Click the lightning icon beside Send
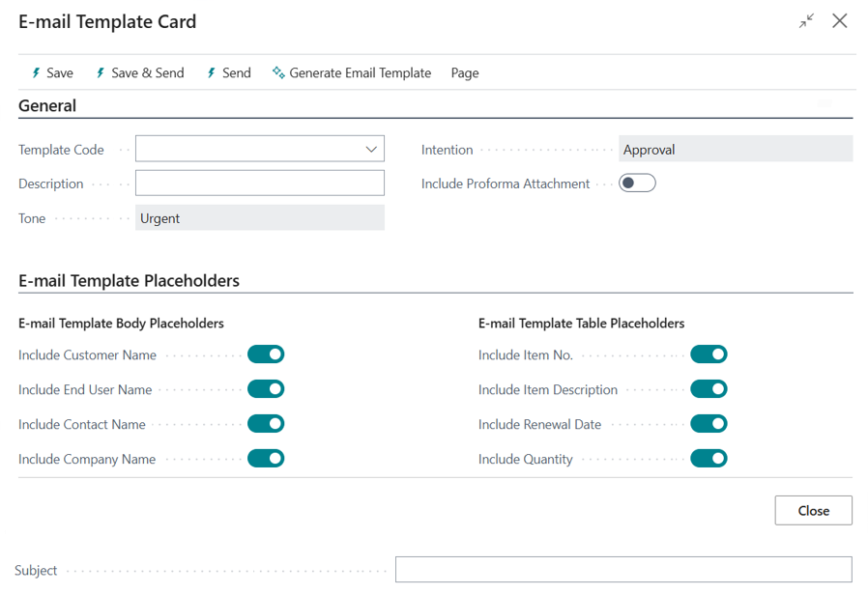Viewport: 868px width, 594px height. click(x=211, y=72)
